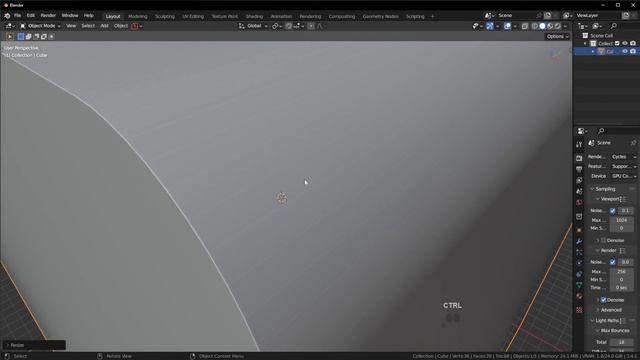Image resolution: width=640 pixels, height=360 pixels.
Task: Open the View Layer properties tab
Action: pyautogui.click(x=579, y=180)
